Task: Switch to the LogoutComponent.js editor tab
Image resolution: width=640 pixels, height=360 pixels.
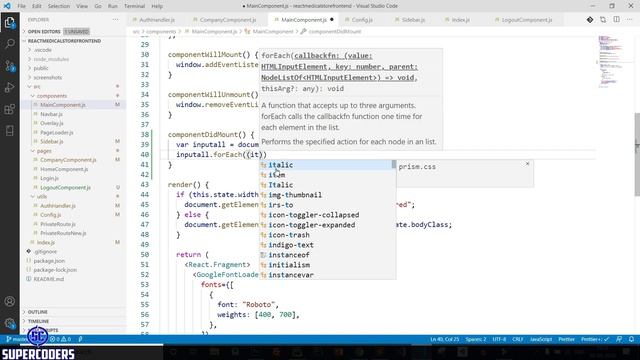Action: coord(527,20)
